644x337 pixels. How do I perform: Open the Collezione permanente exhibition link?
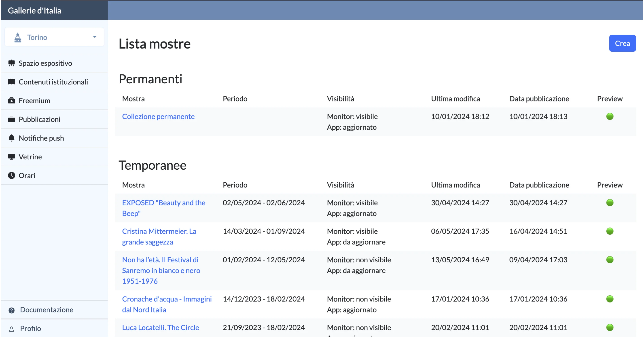[x=158, y=116]
